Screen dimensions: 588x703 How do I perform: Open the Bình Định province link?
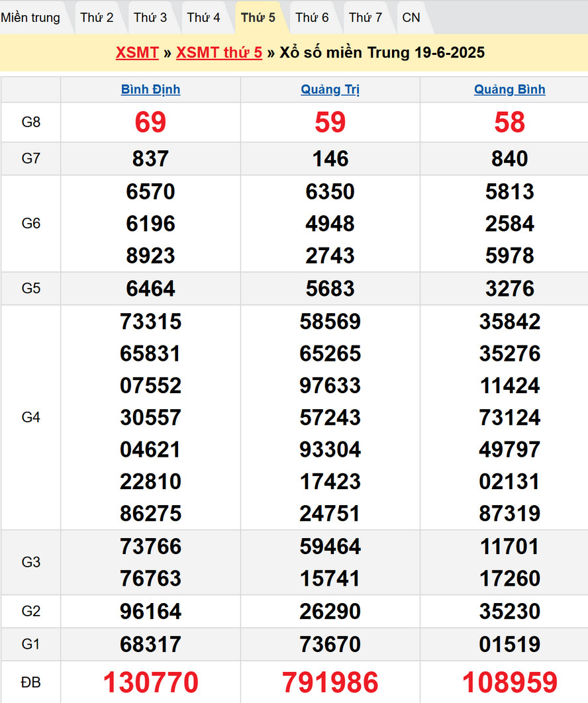150,89
